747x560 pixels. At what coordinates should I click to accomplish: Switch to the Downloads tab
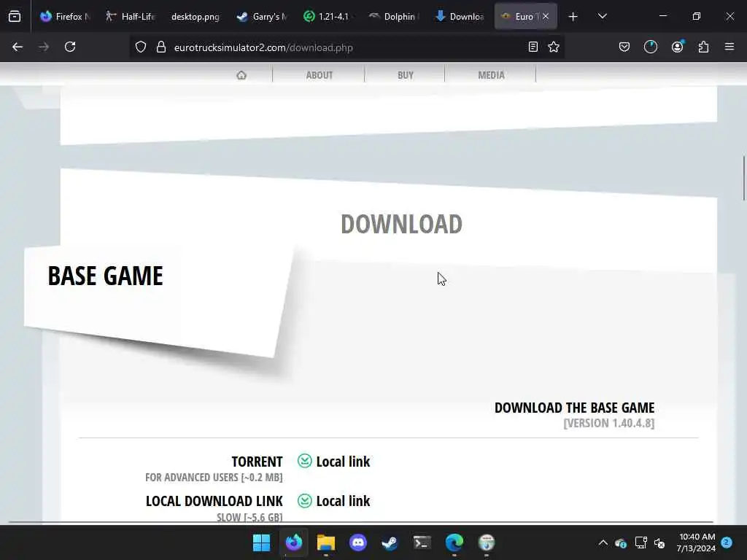point(459,17)
